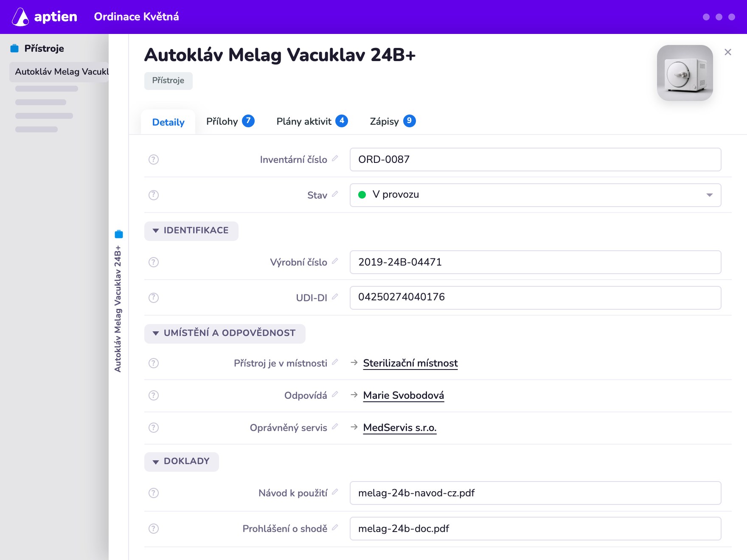Click pencil icon next to Stav
Screen dimensions: 747x560
tap(335, 194)
